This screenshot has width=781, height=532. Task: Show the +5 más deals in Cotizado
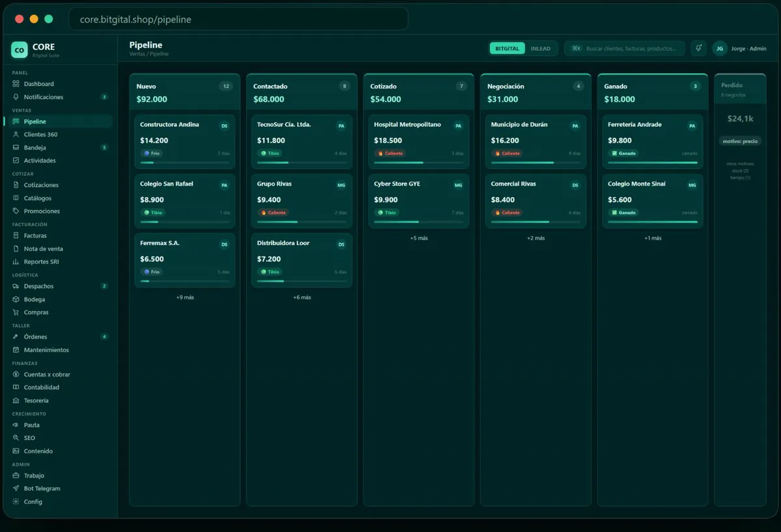click(419, 238)
